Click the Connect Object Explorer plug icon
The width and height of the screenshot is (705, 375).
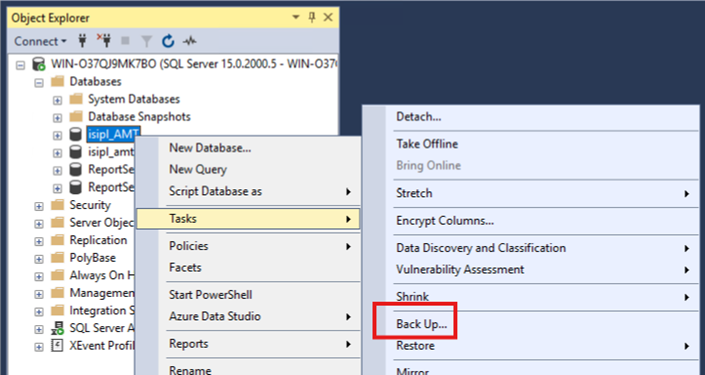[x=82, y=41]
